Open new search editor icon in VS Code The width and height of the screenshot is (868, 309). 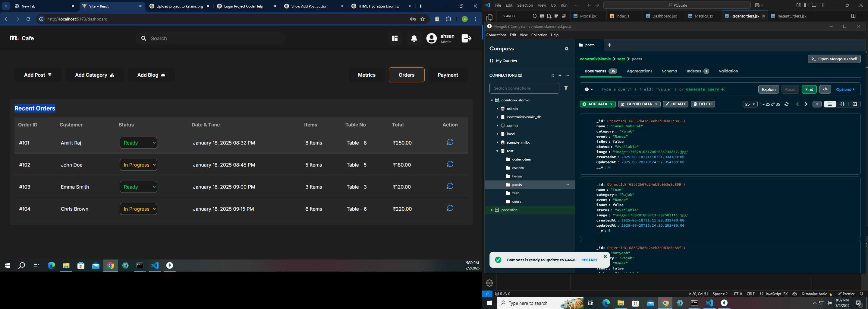click(549, 16)
